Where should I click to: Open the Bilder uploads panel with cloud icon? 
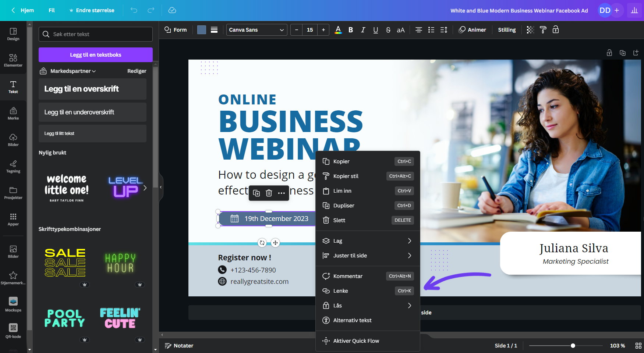13,140
